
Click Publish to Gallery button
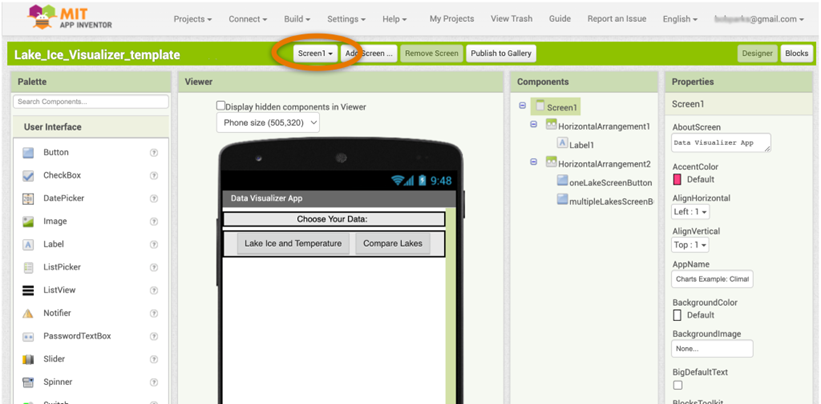point(501,53)
